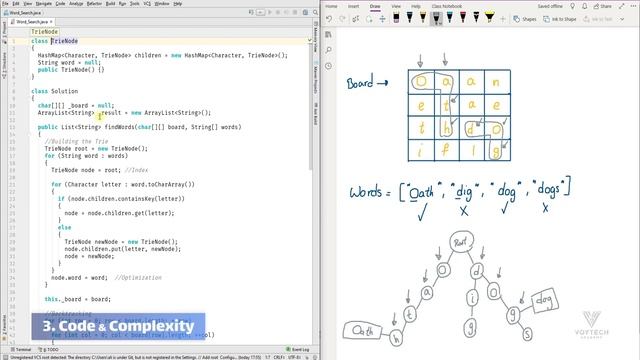Expand the Draw ribbon overflow chevron

pos(622,19)
